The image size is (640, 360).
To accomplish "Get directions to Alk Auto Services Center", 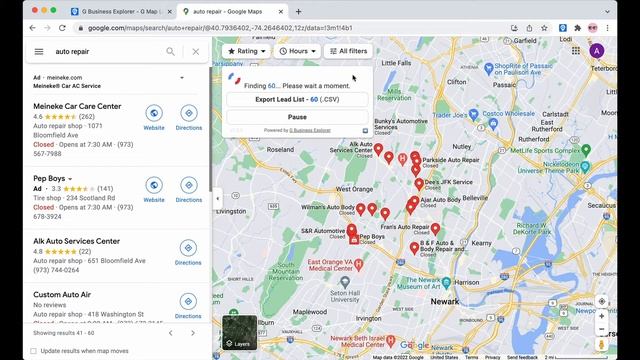I will click(188, 253).
